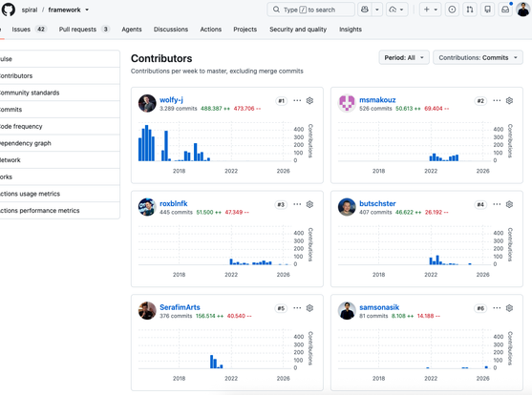The width and height of the screenshot is (532, 395).
Task: Open chart settings gear on samsonasik card
Action: [x=509, y=308]
